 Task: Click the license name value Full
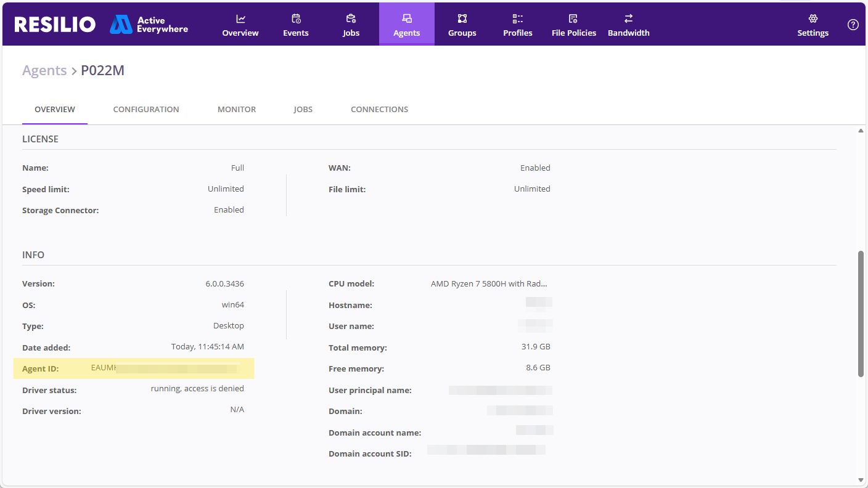pyautogui.click(x=237, y=168)
